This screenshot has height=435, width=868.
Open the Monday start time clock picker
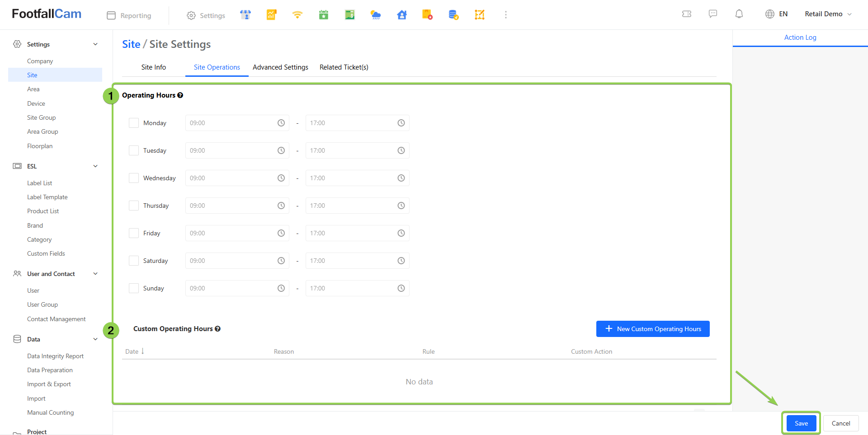(x=281, y=123)
